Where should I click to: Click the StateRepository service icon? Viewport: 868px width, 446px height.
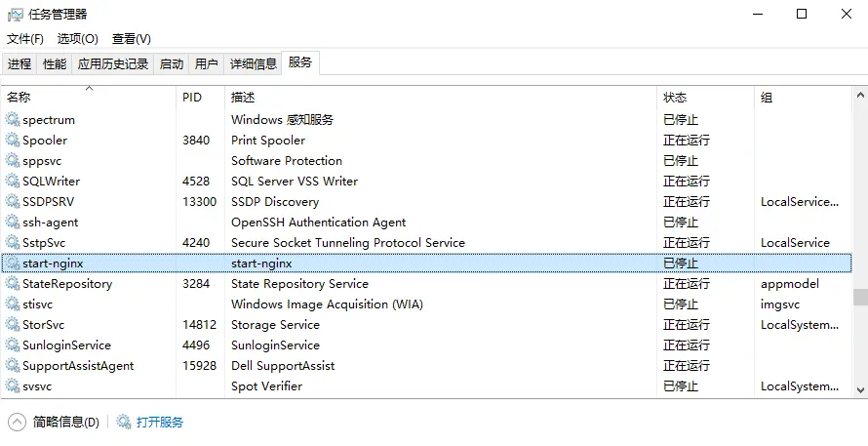click(13, 284)
